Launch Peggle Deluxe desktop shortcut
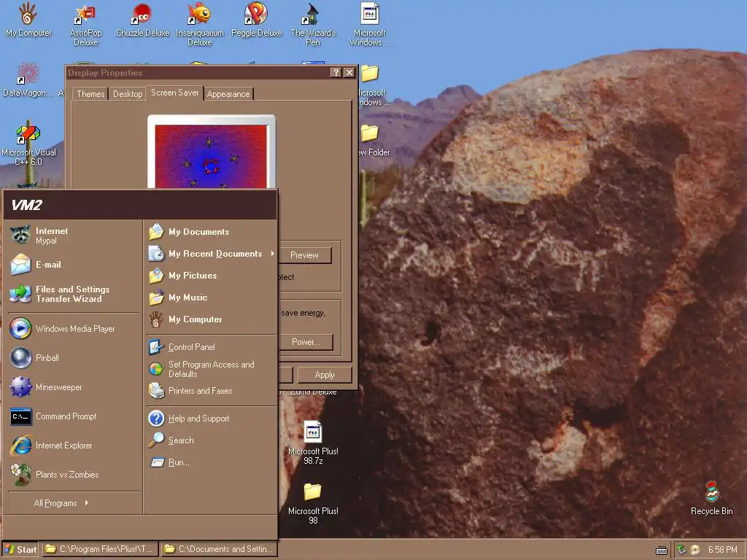747x560 pixels. click(x=256, y=20)
